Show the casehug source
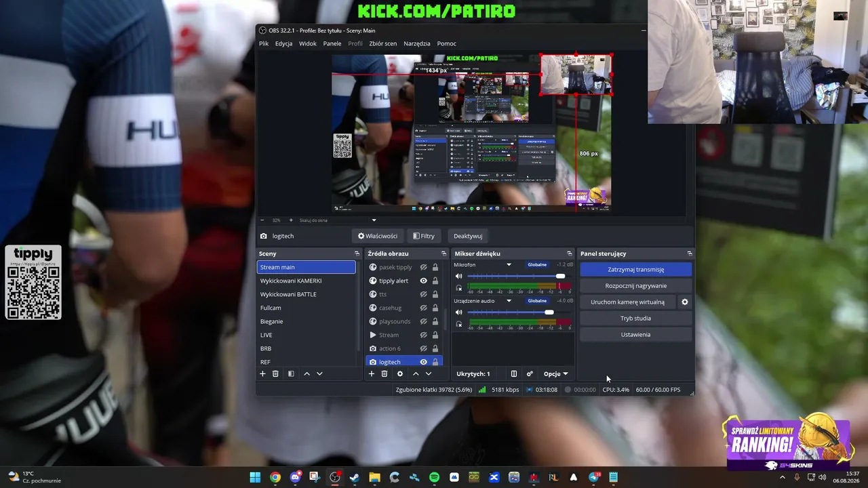 [423, 308]
